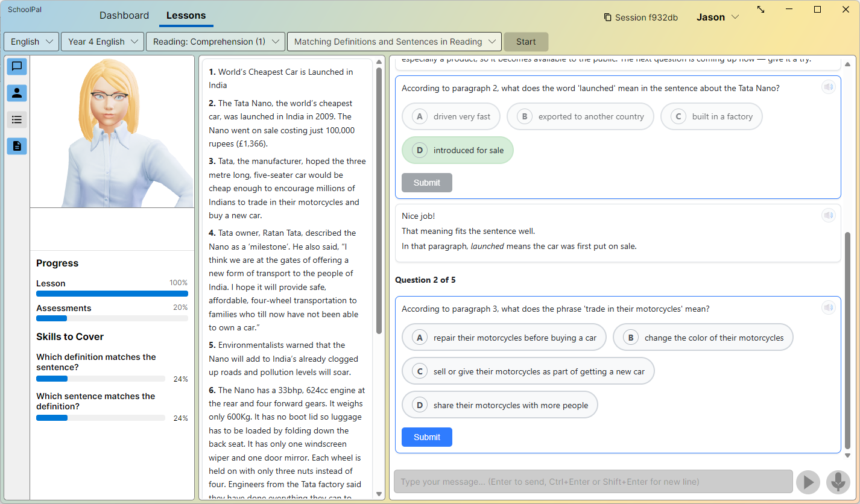The image size is (860, 504).
Task: Click the Assessments progress bar
Action: 112,318
